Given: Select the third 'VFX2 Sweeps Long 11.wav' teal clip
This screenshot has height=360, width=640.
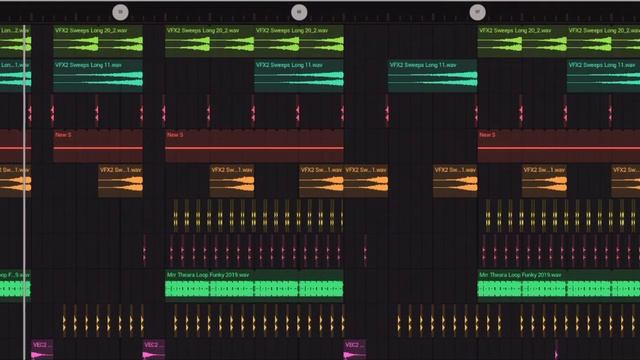Looking at the screenshot, I should 433,76.
